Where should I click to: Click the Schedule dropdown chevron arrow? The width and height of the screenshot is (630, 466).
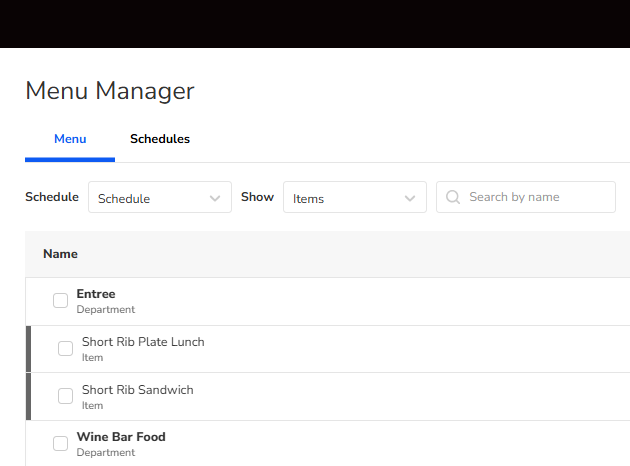(x=215, y=198)
